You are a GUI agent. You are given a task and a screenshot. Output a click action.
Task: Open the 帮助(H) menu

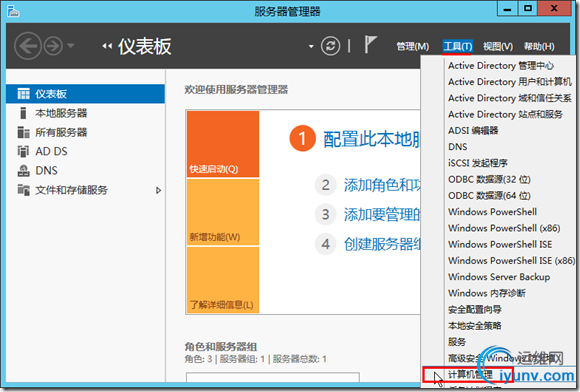(x=539, y=47)
